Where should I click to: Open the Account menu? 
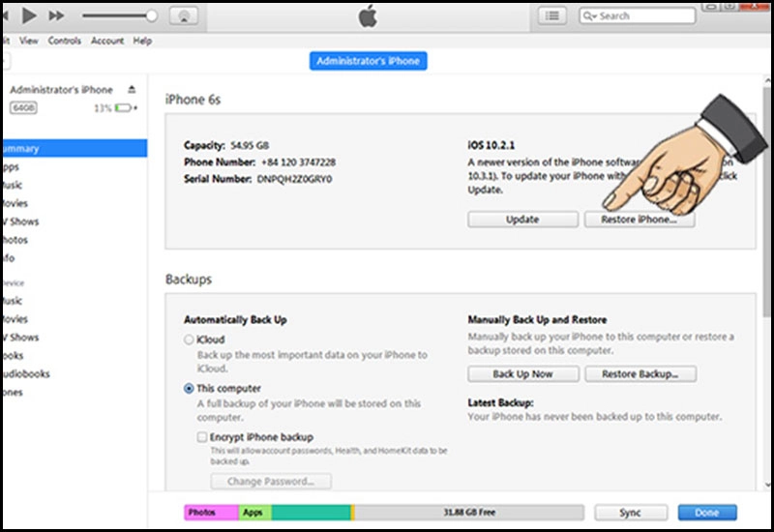tap(107, 41)
